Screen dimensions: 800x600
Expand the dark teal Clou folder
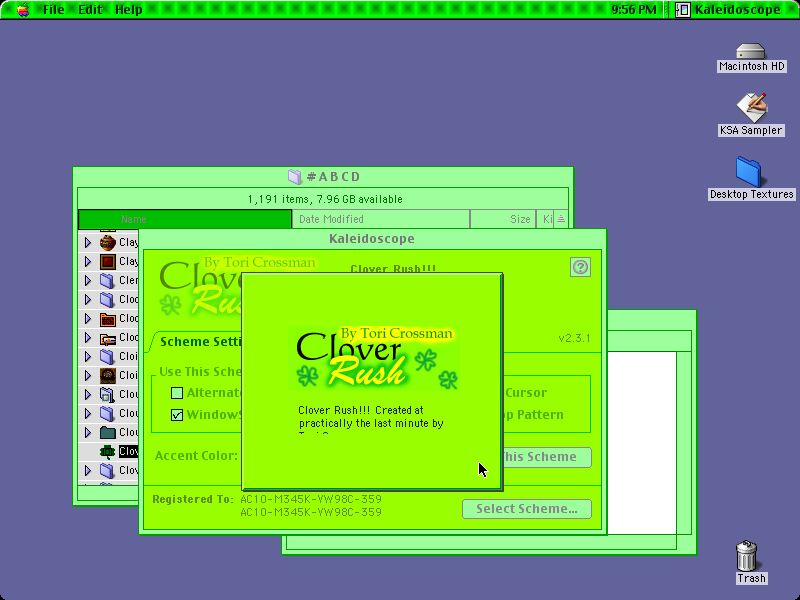pos(88,433)
